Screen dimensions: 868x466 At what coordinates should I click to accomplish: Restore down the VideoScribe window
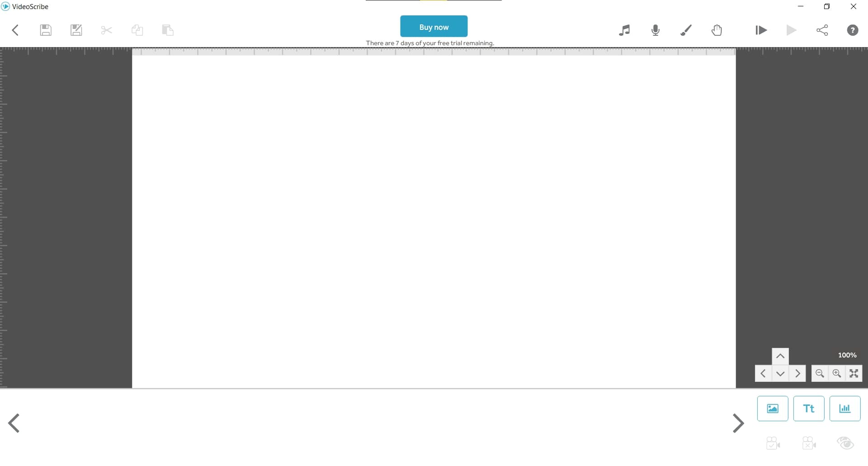[x=827, y=6]
